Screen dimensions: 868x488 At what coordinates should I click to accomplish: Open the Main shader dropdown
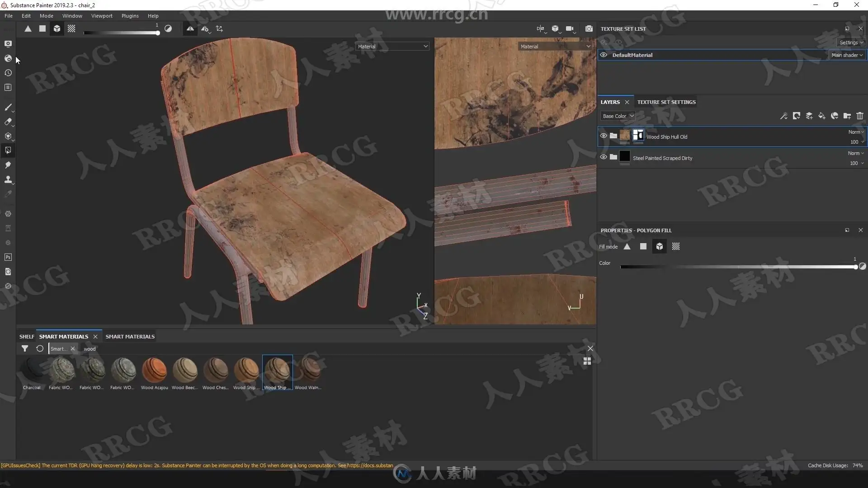[847, 55]
